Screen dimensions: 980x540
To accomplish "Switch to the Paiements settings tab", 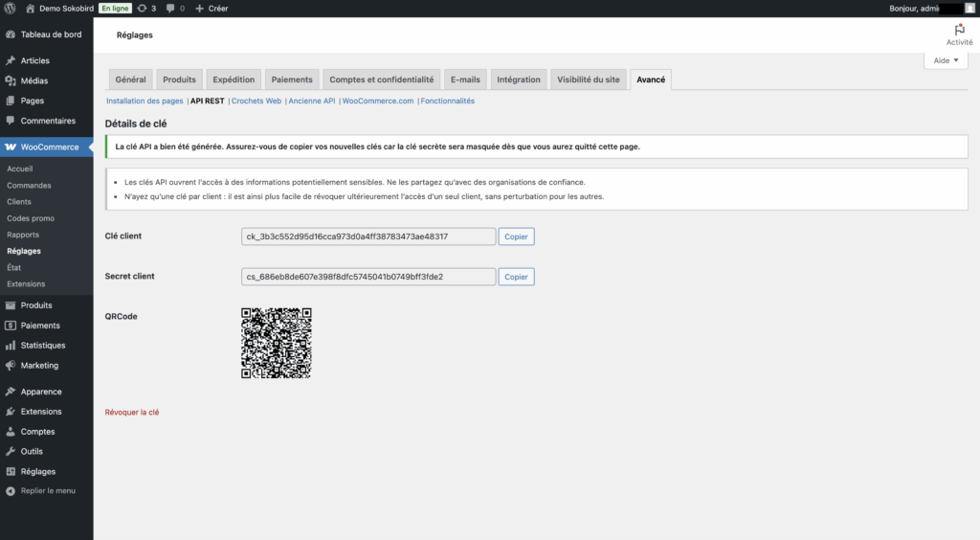I will (292, 79).
